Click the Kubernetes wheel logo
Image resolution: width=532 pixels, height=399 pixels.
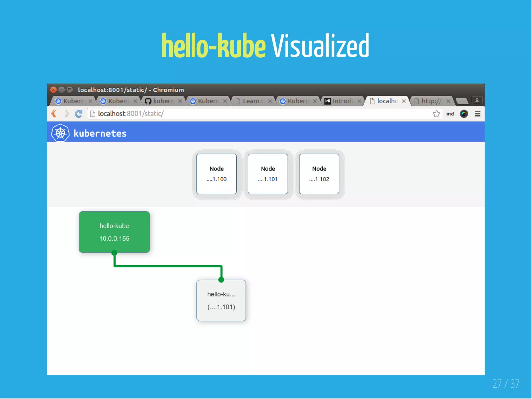[x=60, y=133]
